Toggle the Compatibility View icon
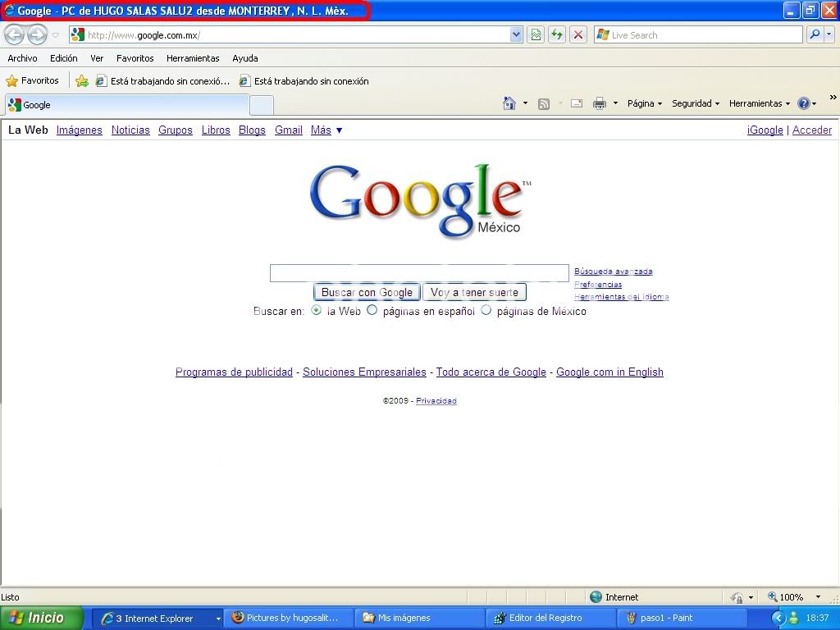840x630 pixels. [x=536, y=35]
